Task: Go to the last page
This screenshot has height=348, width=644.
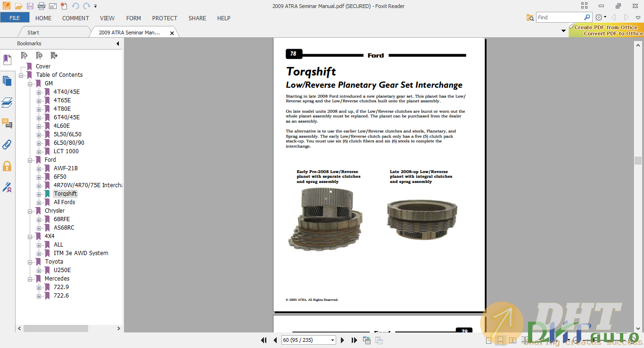Action: [354, 340]
